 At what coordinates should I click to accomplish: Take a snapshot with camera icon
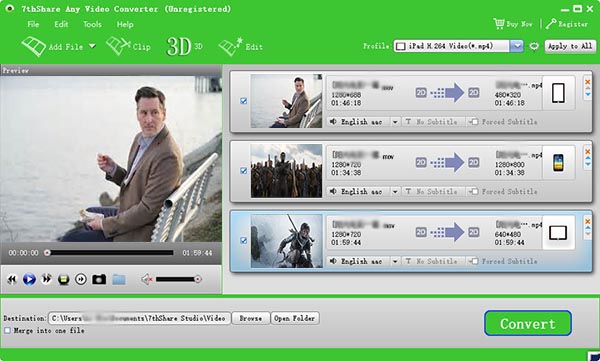[99, 279]
